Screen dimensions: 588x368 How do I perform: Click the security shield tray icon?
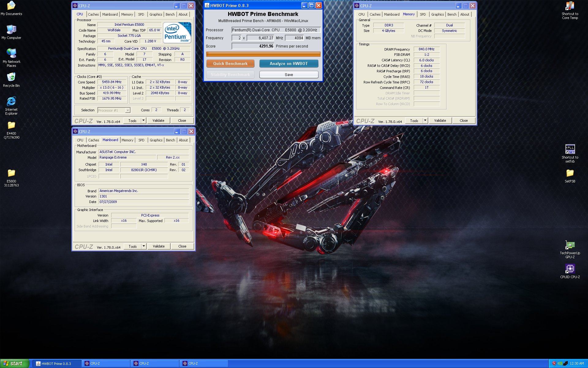(554, 363)
